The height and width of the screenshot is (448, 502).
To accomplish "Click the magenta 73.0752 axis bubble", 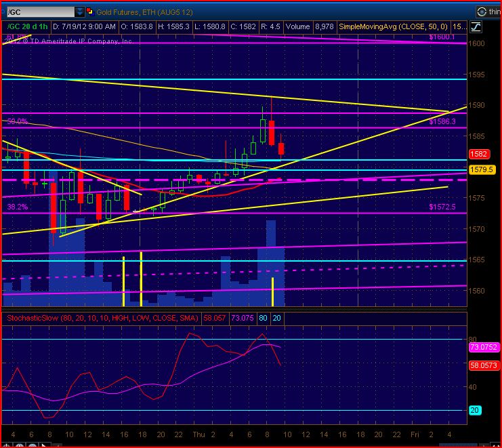I will click(484, 347).
